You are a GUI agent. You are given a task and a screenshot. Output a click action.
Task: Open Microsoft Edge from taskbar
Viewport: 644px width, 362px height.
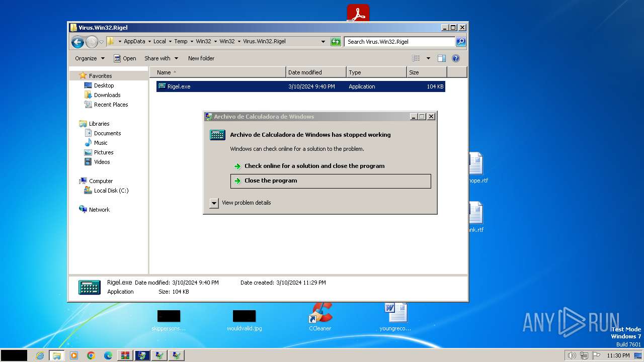click(x=108, y=355)
